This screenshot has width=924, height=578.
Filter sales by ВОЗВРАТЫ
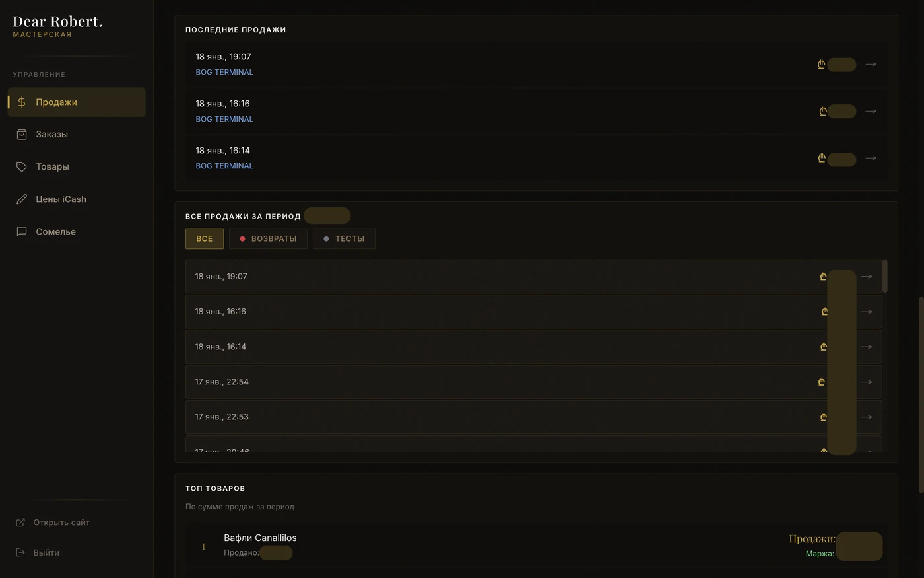point(268,239)
